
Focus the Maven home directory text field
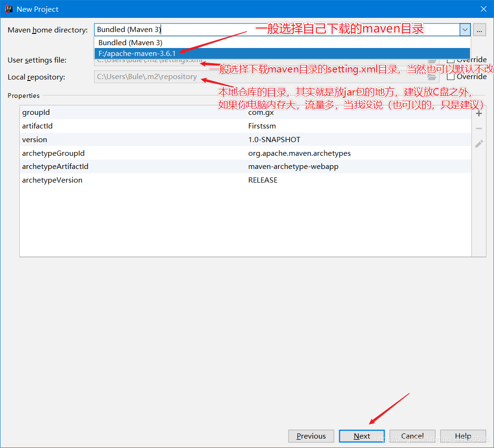[x=276, y=30]
